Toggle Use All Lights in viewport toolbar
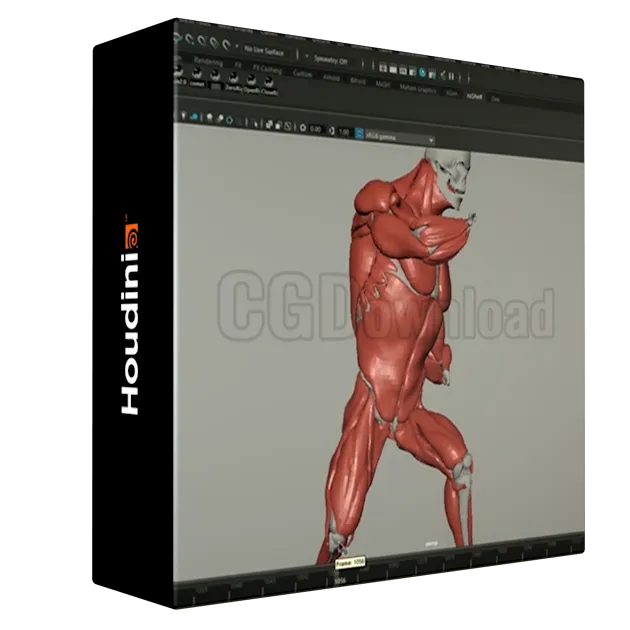This screenshot has width=630, height=630. 184,116
